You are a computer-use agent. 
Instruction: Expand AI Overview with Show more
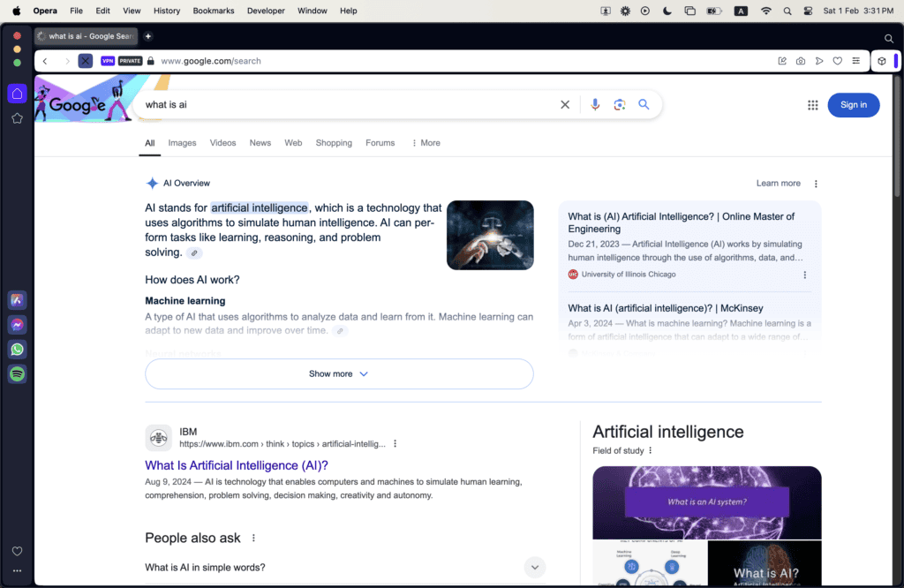tap(339, 374)
